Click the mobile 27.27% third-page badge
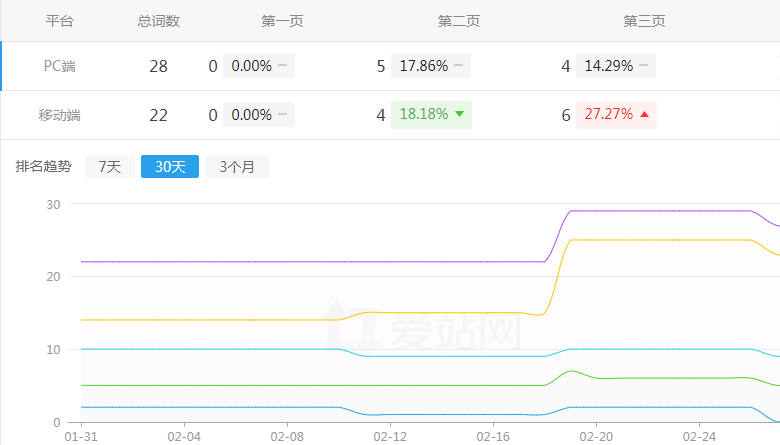The height and width of the screenshot is (445, 780). click(x=616, y=115)
